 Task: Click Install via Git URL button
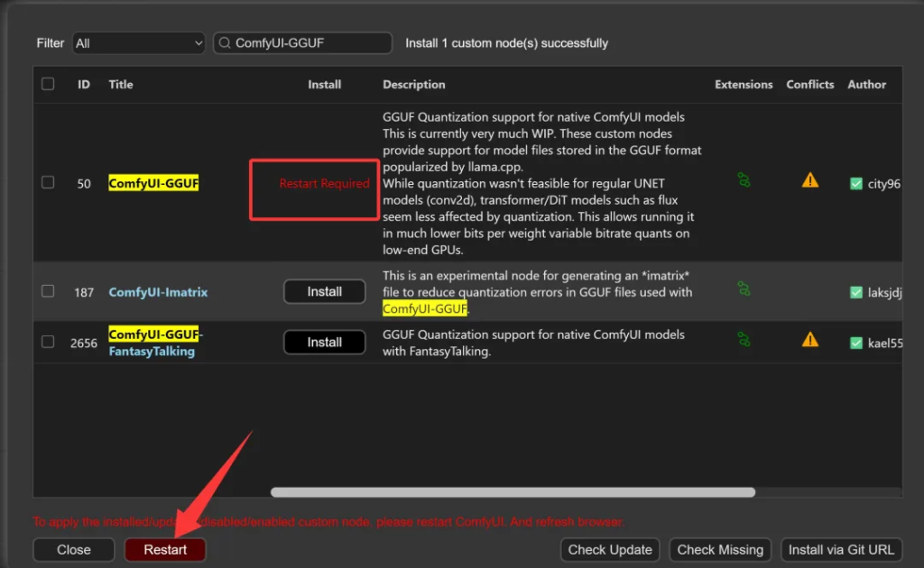841,550
